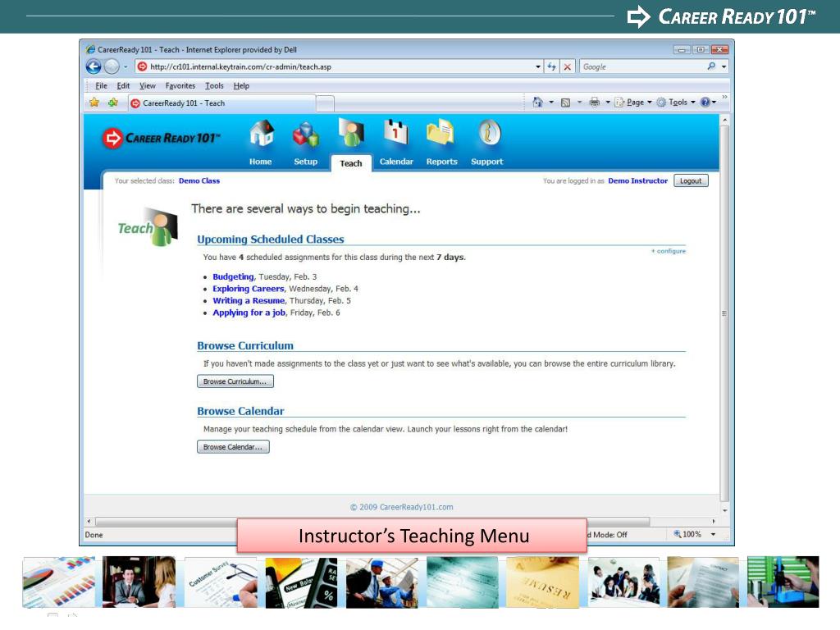Click the Customer Survey thumbnail photo

pyautogui.click(x=221, y=582)
